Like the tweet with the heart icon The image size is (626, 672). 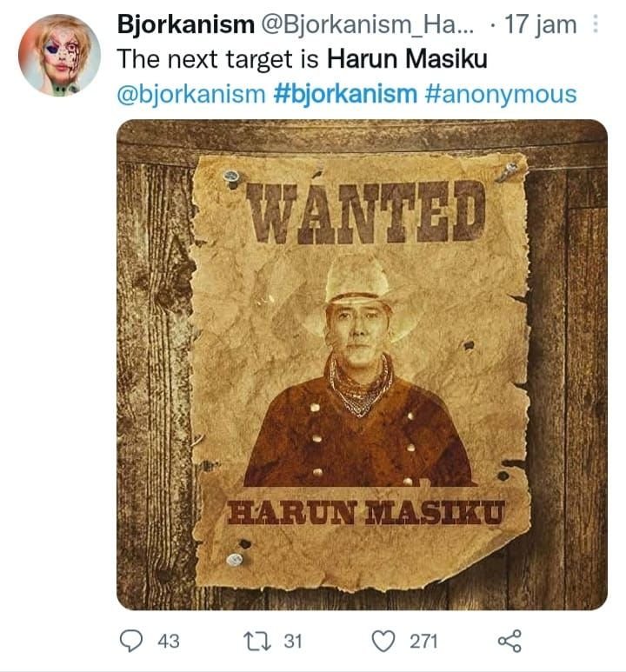tap(384, 642)
